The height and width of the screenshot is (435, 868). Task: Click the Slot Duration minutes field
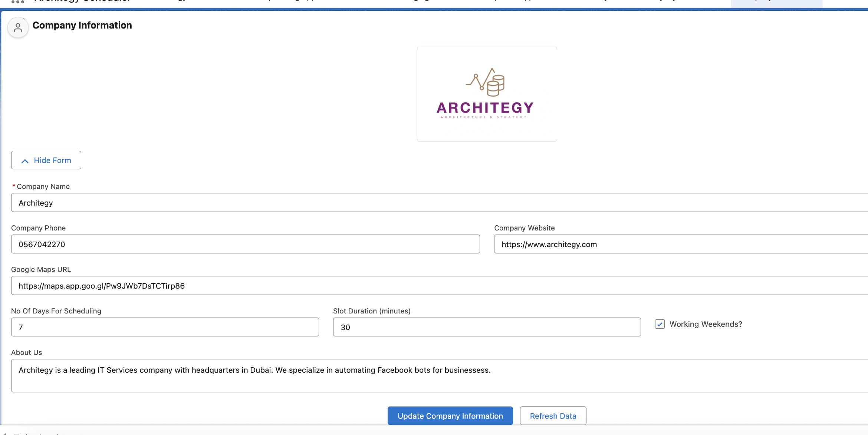point(487,327)
